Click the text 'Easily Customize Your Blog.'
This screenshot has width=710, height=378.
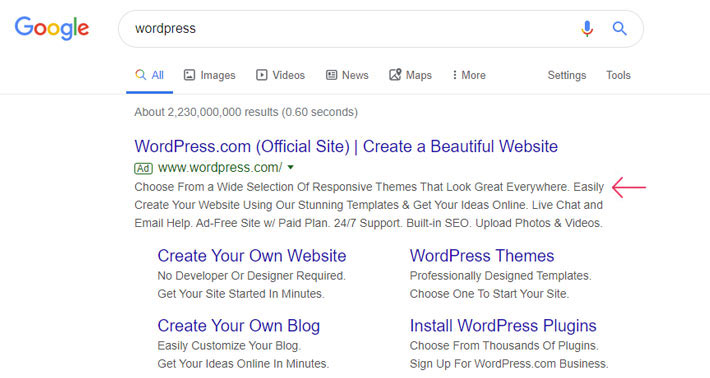coord(229,346)
